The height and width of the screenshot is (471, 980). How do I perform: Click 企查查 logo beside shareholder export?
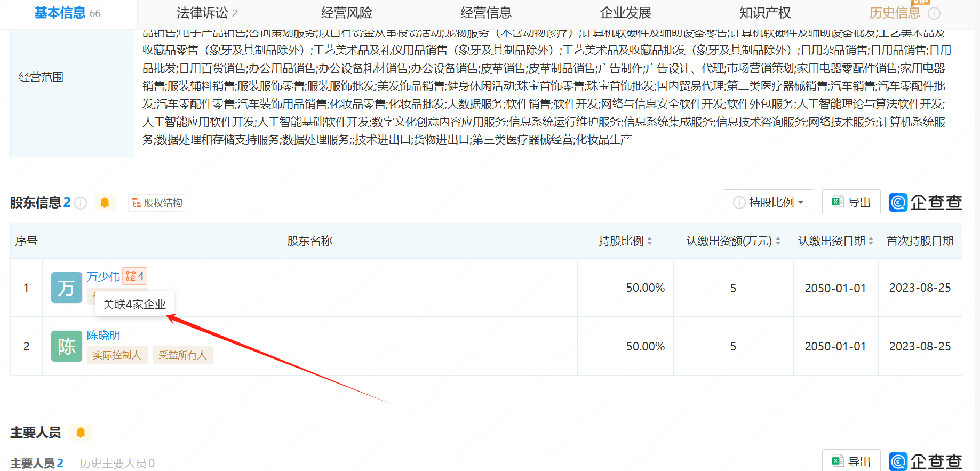tap(926, 202)
